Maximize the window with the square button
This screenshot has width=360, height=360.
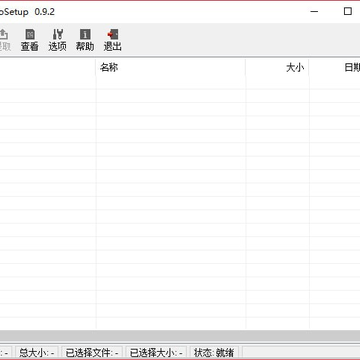coord(348,11)
